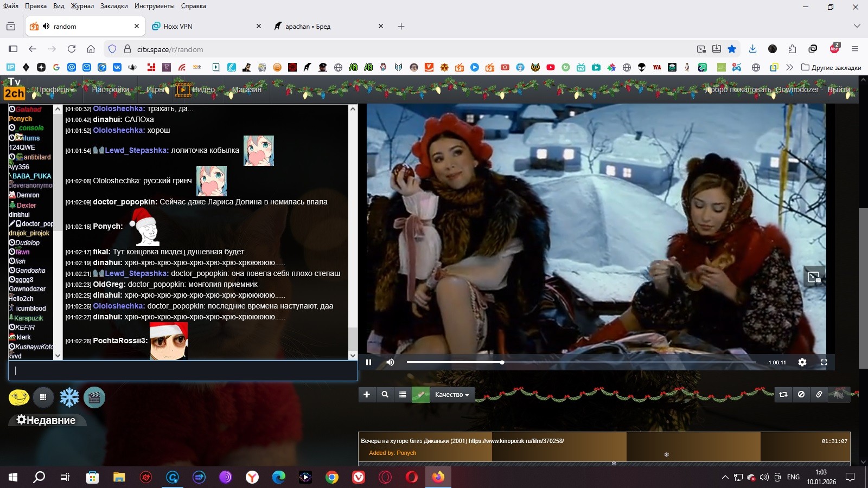Open the Магазин menu item
Image resolution: width=868 pixels, height=488 pixels.
(246, 89)
